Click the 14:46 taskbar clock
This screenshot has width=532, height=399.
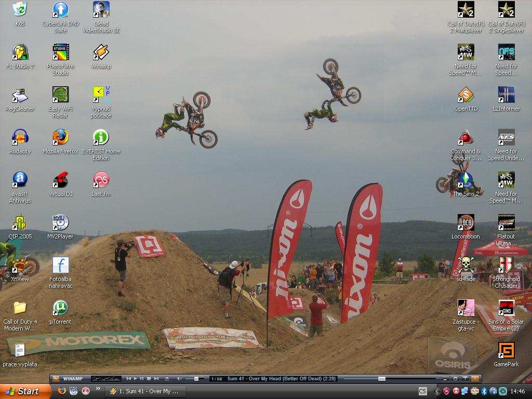coord(517,391)
